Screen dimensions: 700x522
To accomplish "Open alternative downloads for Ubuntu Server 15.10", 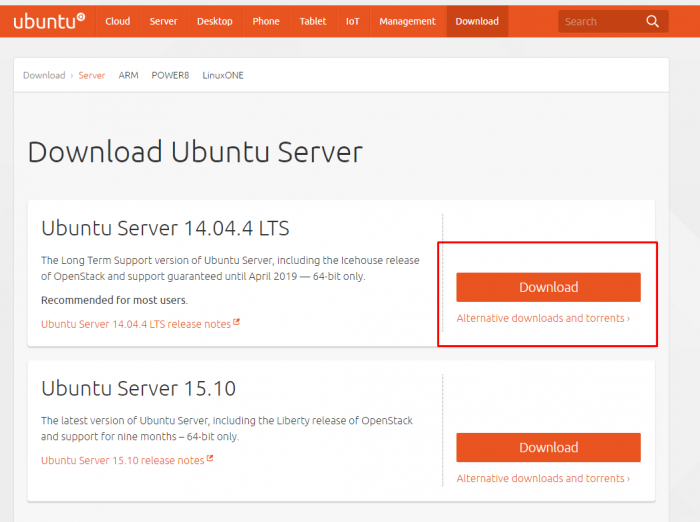I will click(x=543, y=478).
